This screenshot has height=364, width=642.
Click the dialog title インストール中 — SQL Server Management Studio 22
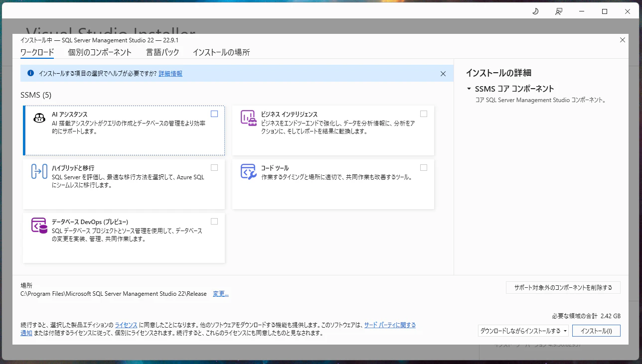(99, 40)
